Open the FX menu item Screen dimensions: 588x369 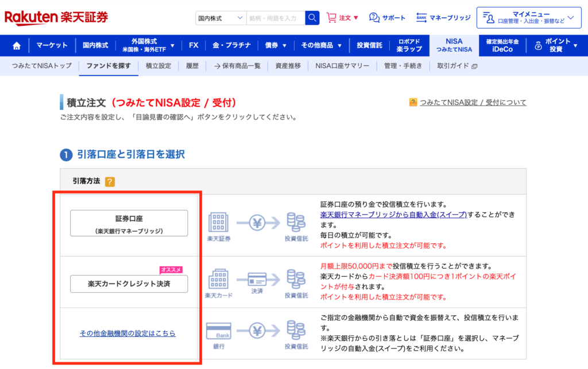194,45
